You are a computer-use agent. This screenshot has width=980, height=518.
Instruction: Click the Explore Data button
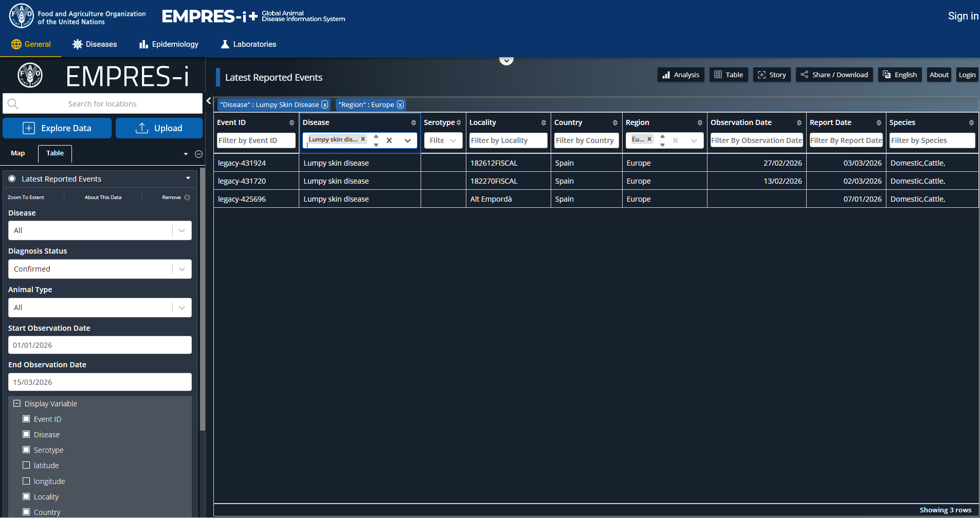pyautogui.click(x=57, y=128)
